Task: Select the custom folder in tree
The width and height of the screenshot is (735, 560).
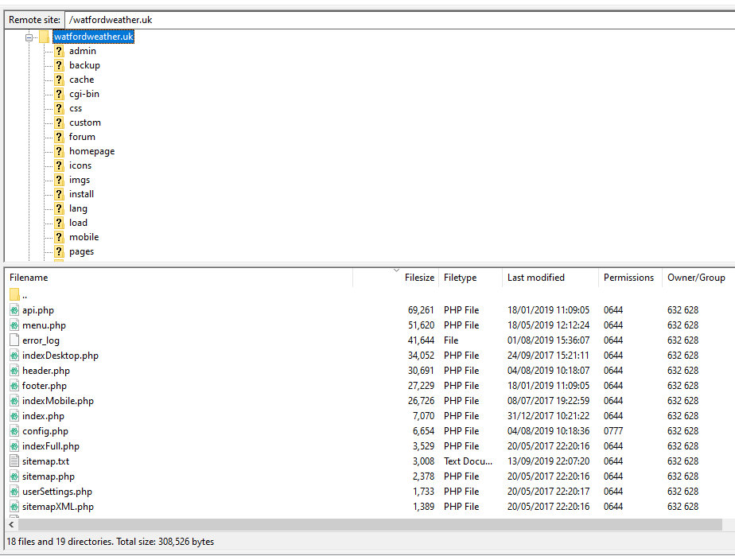Action: coord(85,122)
